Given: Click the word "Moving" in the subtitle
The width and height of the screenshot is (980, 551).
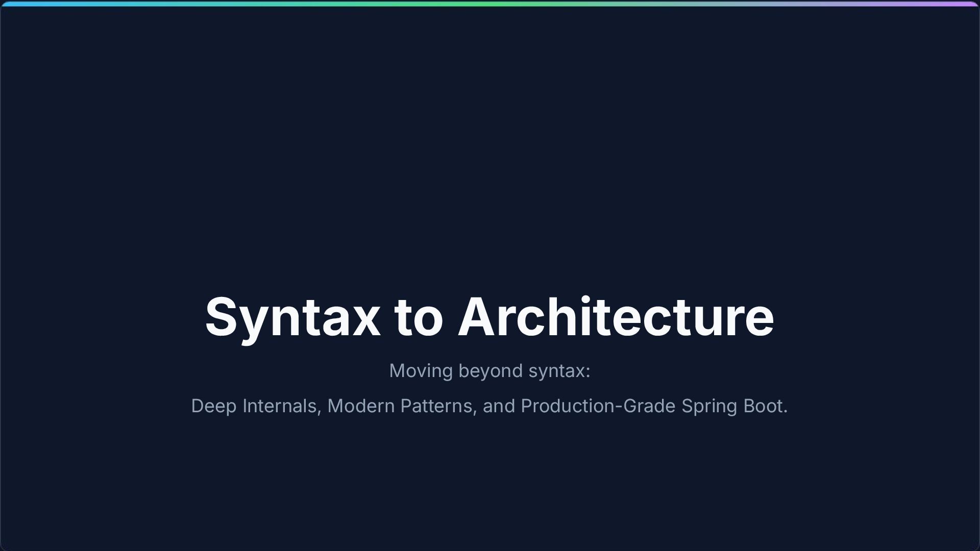Looking at the screenshot, I should (421, 371).
